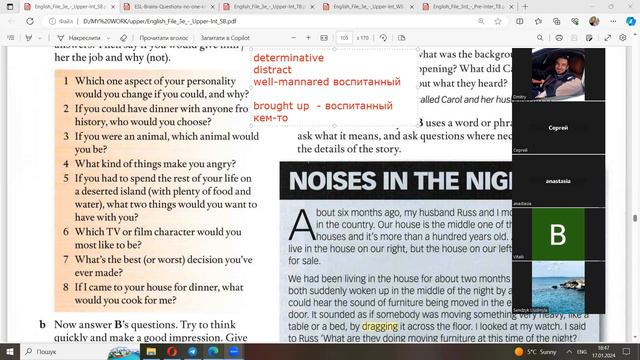Open the Windows Start menu
The width and height of the screenshot is (640, 360).
click(x=10, y=351)
